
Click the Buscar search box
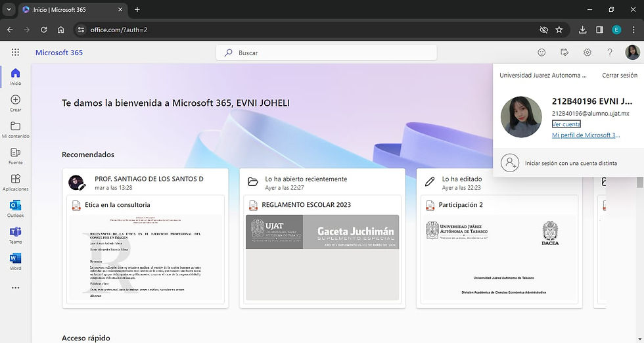coord(327,53)
